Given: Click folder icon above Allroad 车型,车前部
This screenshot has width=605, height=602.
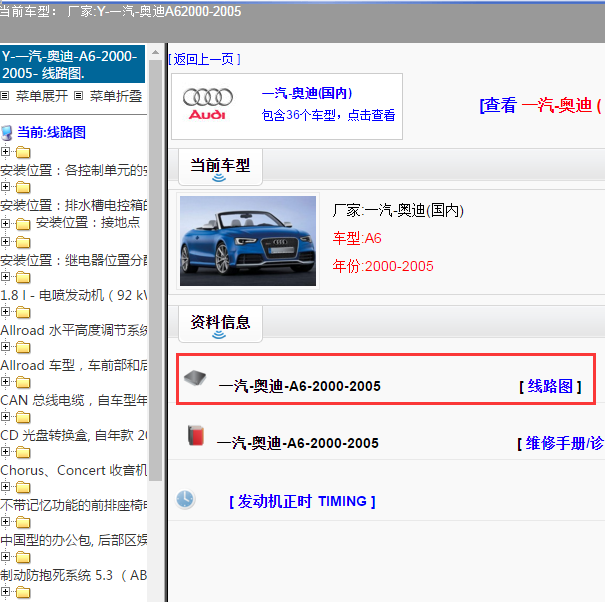Looking at the screenshot, I should click(23, 347).
